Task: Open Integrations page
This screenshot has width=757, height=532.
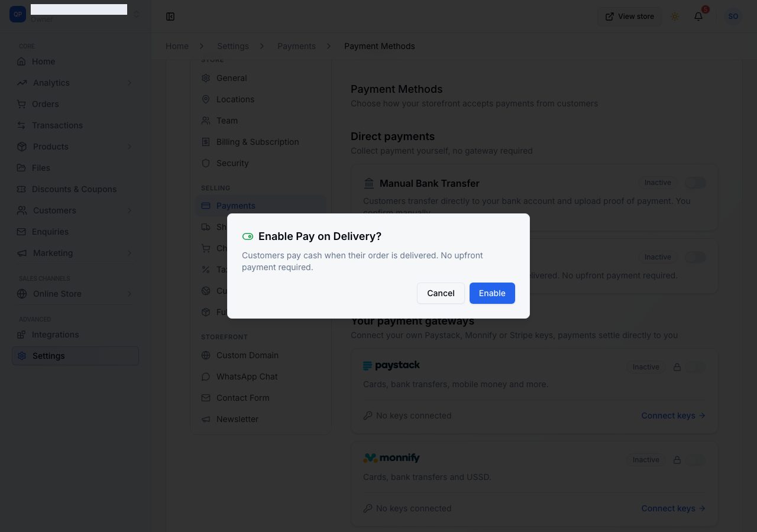Action: 75,335
